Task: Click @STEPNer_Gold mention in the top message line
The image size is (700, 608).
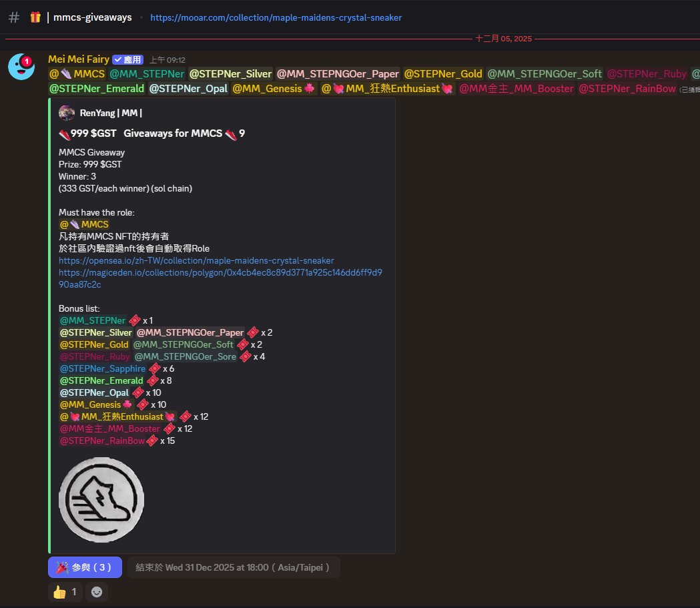Action: [x=443, y=74]
